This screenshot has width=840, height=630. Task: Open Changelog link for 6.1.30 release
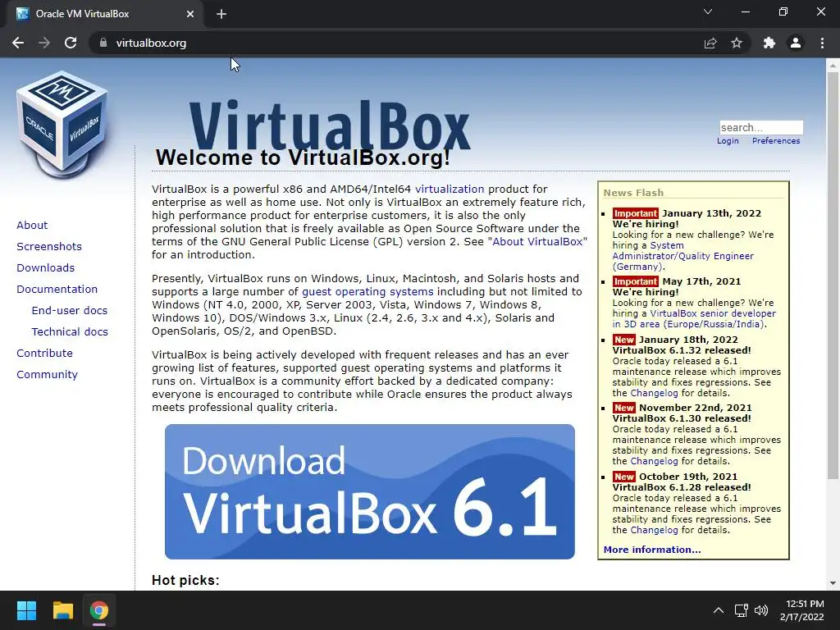point(654,461)
